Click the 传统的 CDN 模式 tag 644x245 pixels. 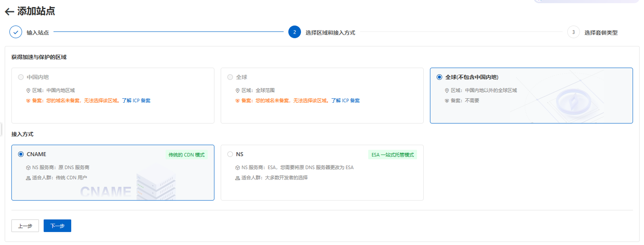click(x=186, y=155)
